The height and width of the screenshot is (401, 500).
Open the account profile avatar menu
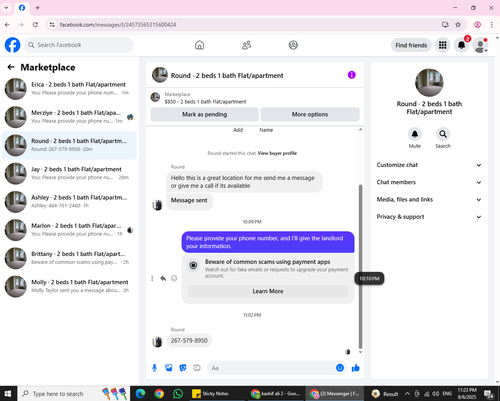pyautogui.click(x=481, y=45)
